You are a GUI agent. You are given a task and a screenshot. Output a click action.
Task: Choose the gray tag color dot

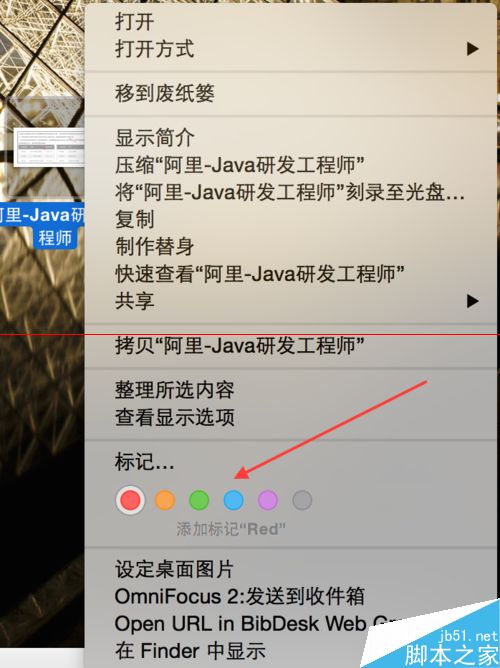[302, 500]
